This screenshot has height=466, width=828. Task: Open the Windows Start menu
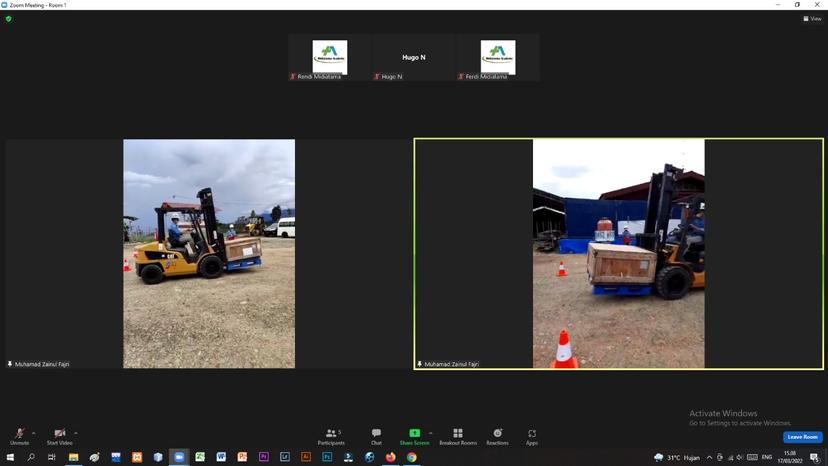tap(10, 457)
